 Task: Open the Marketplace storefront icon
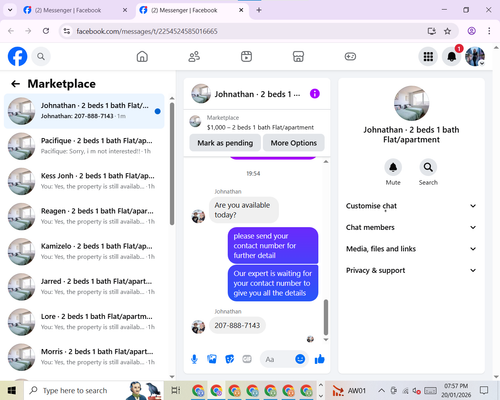point(298,56)
